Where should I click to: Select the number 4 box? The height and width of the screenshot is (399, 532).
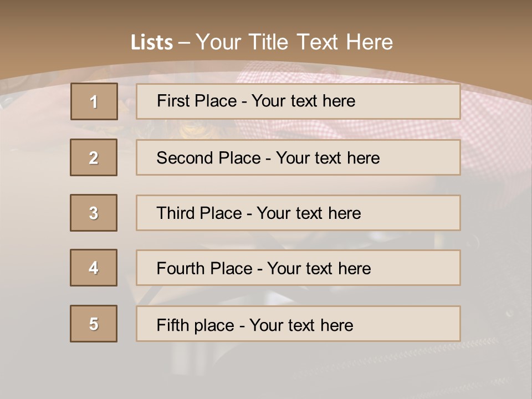94,268
